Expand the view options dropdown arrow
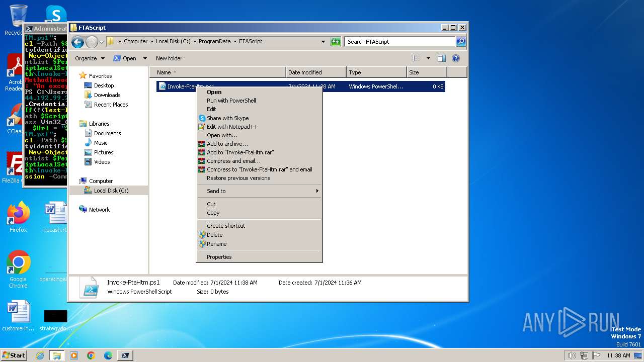 click(428, 58)
